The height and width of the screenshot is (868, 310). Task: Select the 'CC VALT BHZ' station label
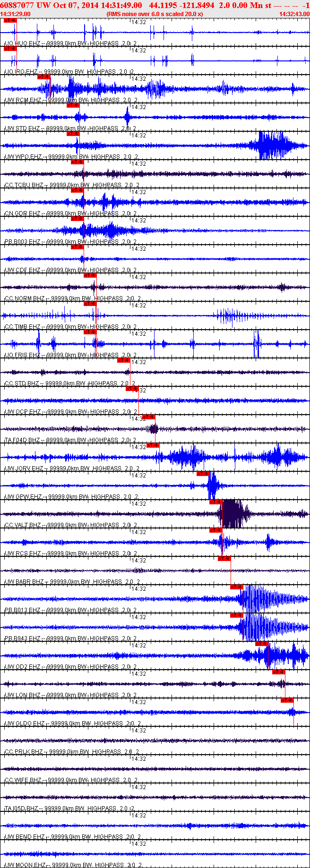pyautogui.click(x=23, y=525)
